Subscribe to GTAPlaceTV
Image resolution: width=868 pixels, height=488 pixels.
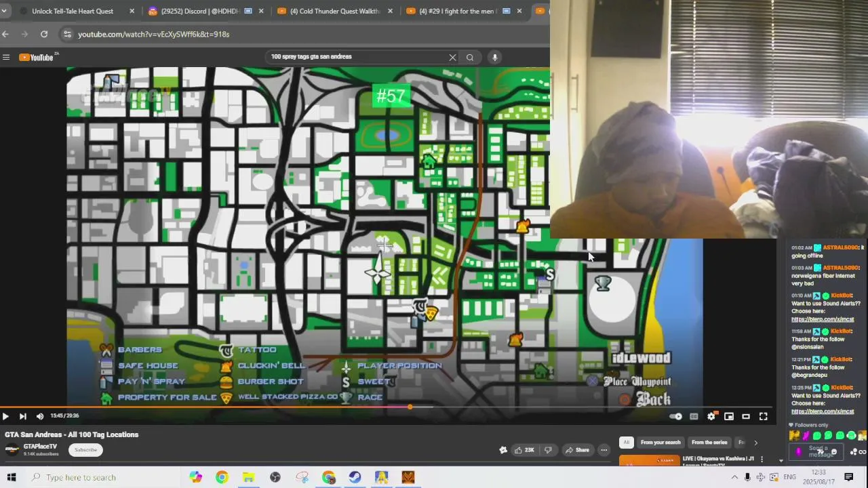(85, 450)
